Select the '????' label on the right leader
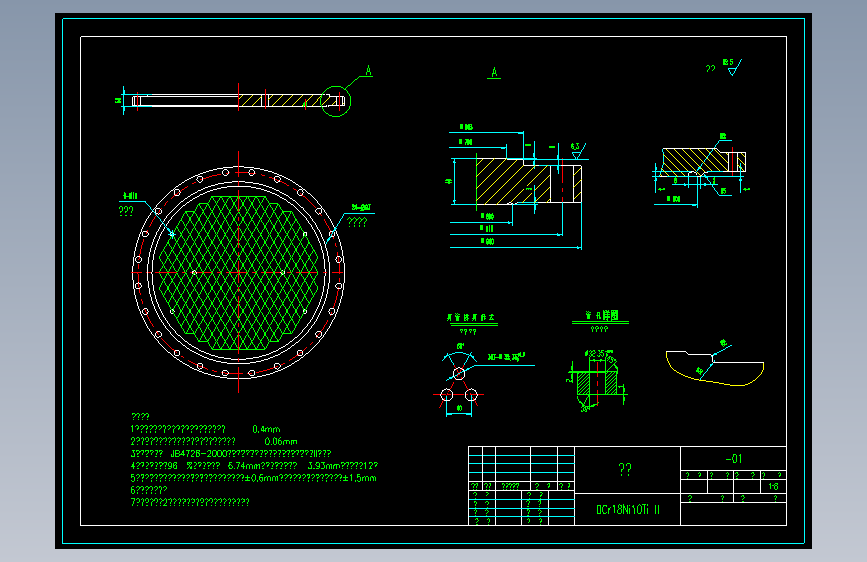867x562 pixels. (x=357, y=222)
